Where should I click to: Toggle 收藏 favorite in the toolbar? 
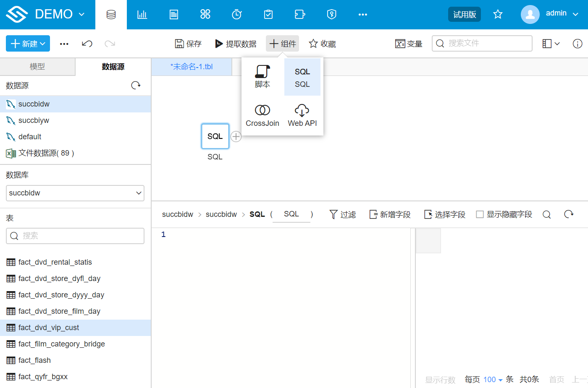tap(322, 43)
